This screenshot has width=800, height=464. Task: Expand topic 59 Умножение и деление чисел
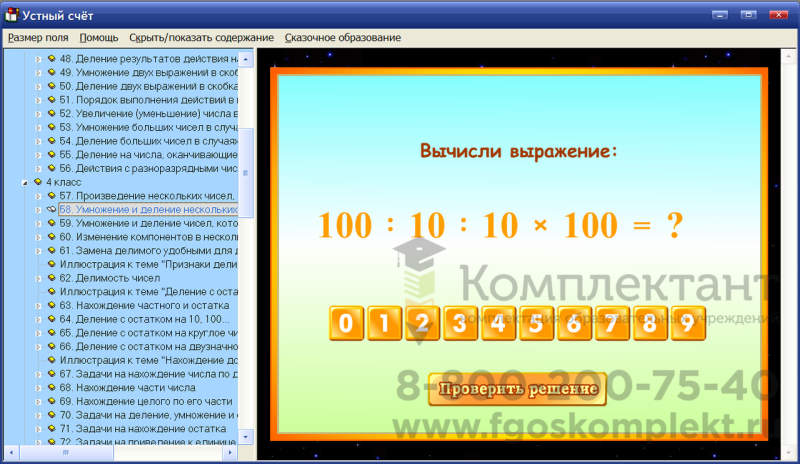(x=38, y=224)
